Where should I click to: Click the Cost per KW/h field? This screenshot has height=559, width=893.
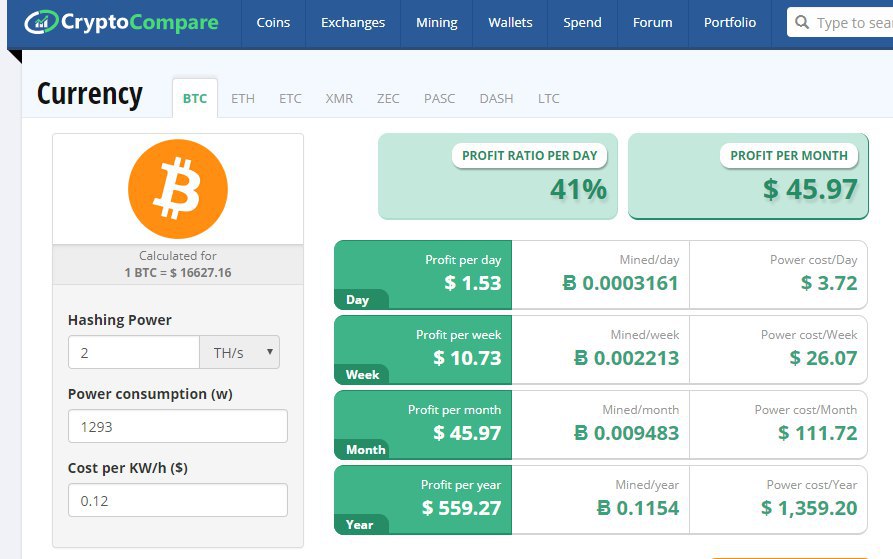click(178, 500)
